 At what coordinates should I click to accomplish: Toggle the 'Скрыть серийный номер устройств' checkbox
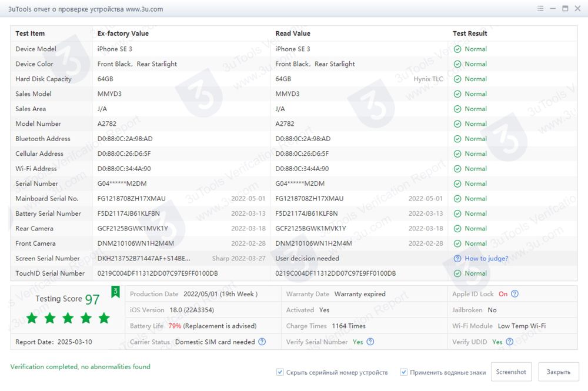pos(280,372)
